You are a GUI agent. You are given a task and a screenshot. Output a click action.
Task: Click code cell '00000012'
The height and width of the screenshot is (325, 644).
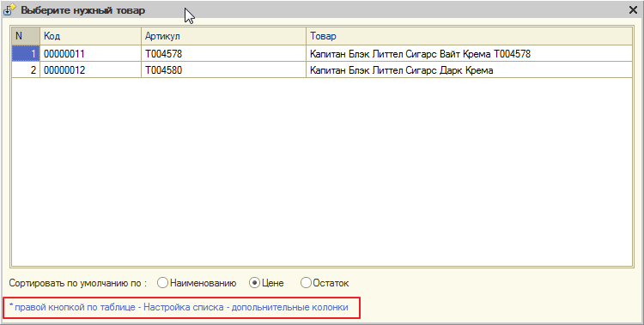pyautogui.click(x=91, y=69)
